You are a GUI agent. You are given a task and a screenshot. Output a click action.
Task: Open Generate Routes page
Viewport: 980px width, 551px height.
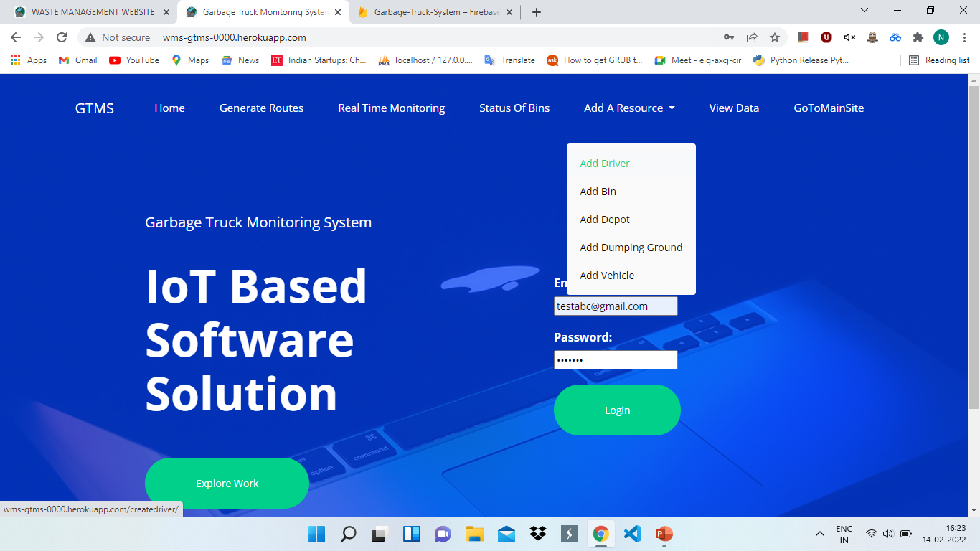pyautogui.click(x=262, y=108)
